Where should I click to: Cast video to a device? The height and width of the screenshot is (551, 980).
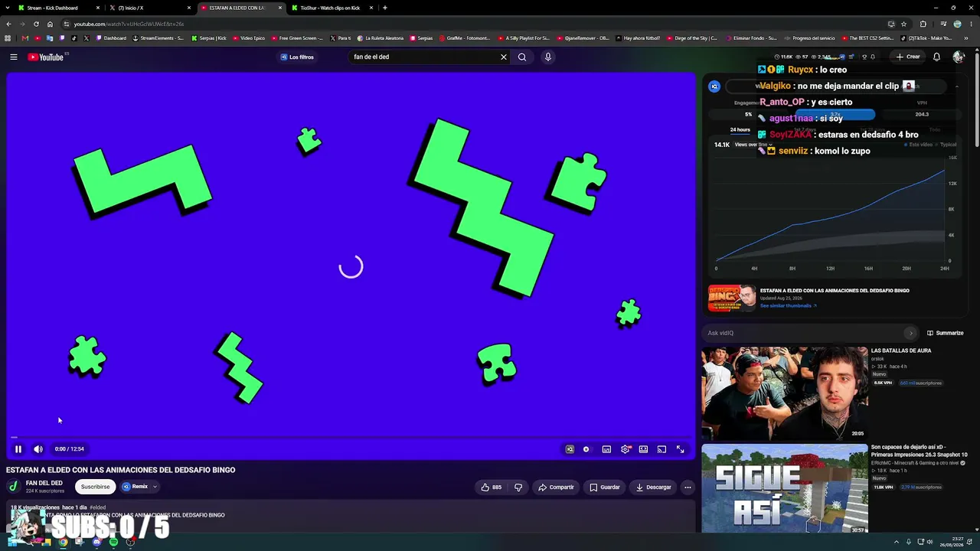pyautogui.click(x=661, y=449)
